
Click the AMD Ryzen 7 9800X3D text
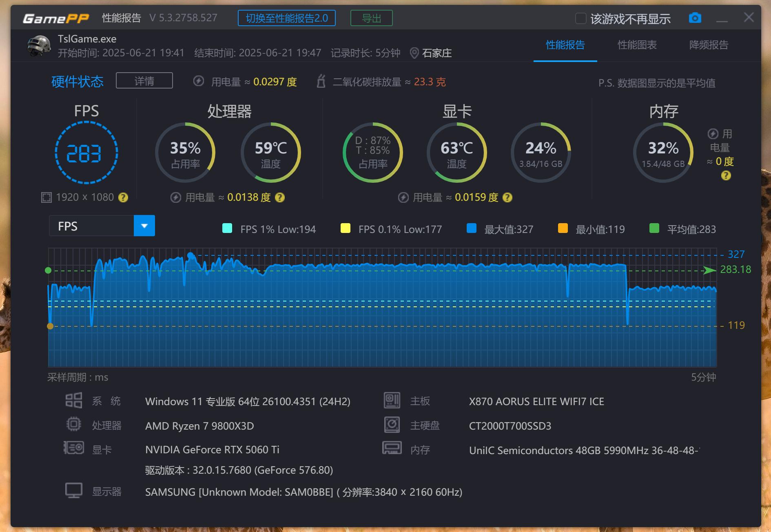coord(199,426)
